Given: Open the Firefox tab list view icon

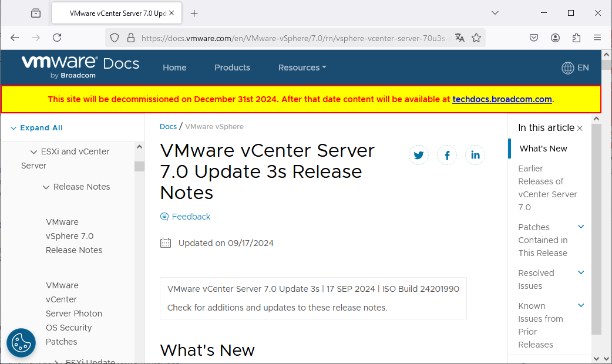Looking at the screenshot, I should [x=35, y=14].
